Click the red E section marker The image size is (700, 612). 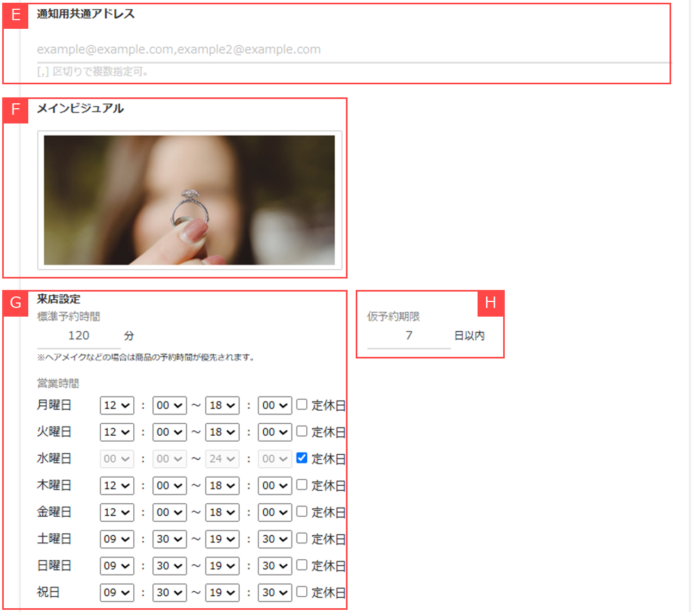(x=16, y=15)
